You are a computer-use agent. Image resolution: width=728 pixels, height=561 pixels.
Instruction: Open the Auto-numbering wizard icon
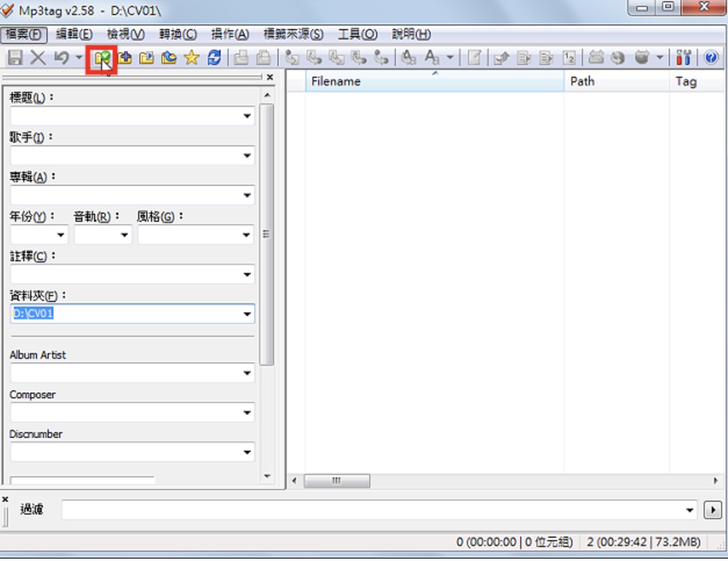(x=569, y=57)
